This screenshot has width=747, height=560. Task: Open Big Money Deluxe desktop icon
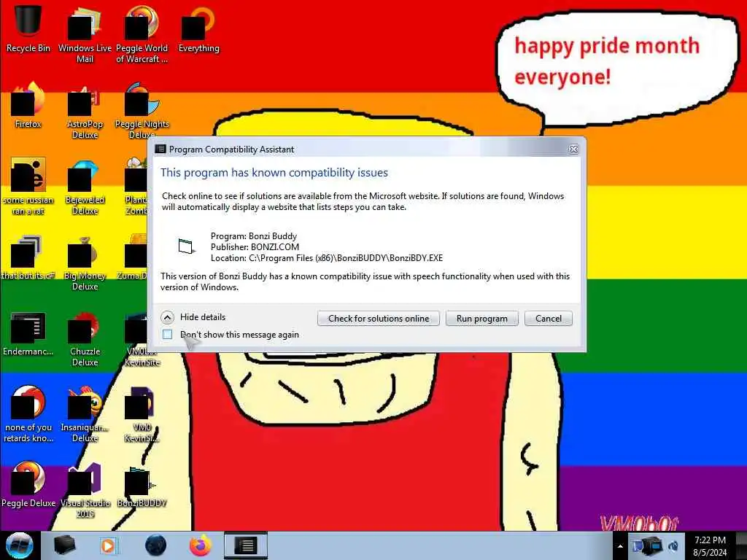[85, 262]
